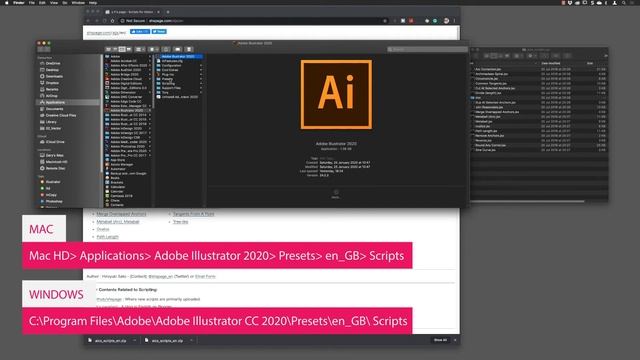Select Adobe After Effects 2020 folder
640x360 pixels.
point(128,65)
